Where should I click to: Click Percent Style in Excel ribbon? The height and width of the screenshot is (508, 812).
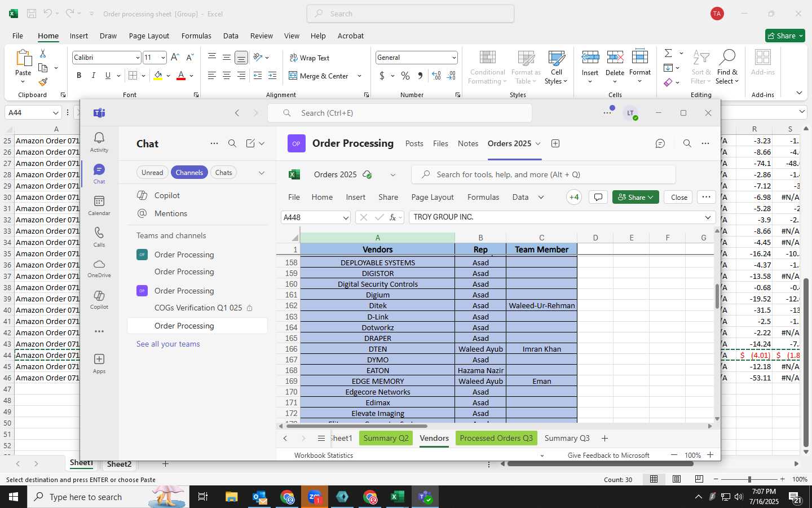pyautogui.click(x=405, y=76)
